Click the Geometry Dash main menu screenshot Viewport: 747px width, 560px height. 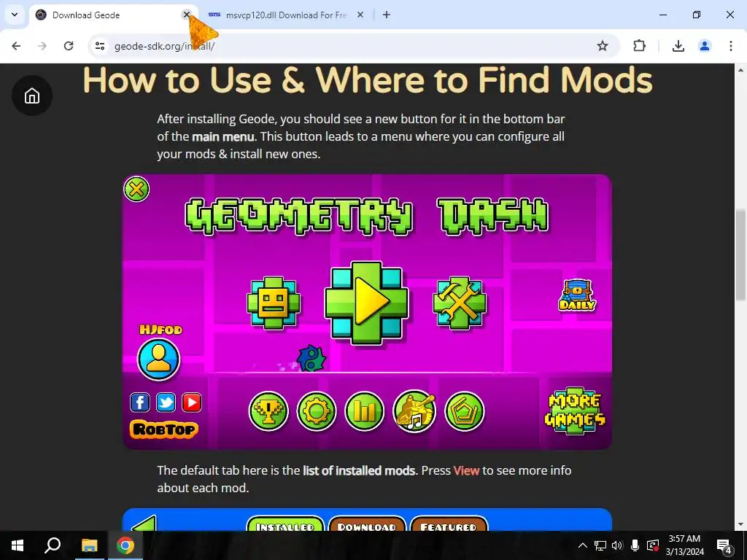368,312
